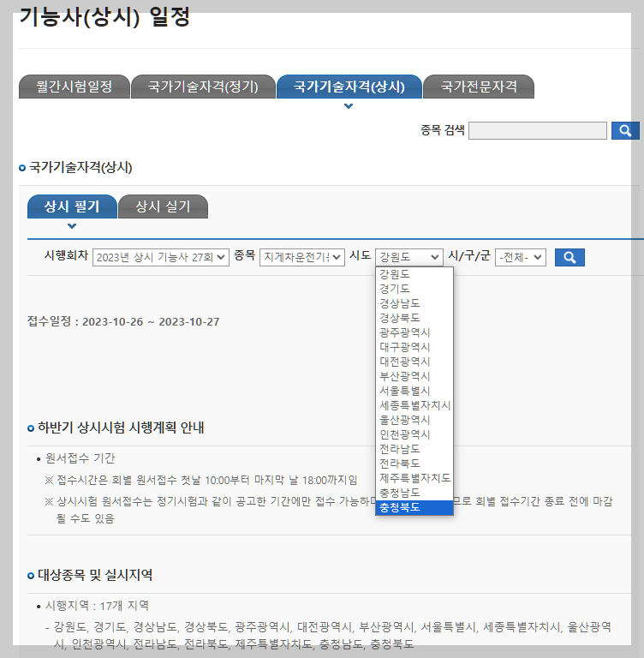Choose 경상남도 from the region list

(x=414, y=303)
